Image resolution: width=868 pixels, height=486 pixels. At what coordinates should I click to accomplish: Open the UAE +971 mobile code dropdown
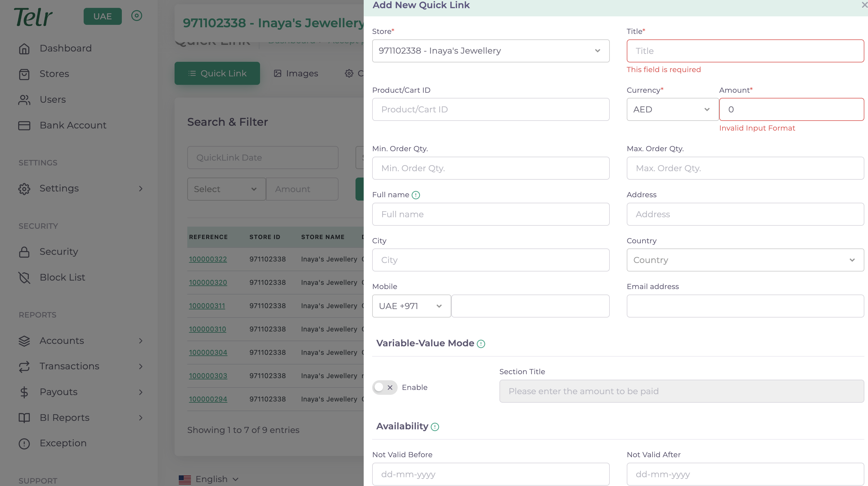point(412,306)
